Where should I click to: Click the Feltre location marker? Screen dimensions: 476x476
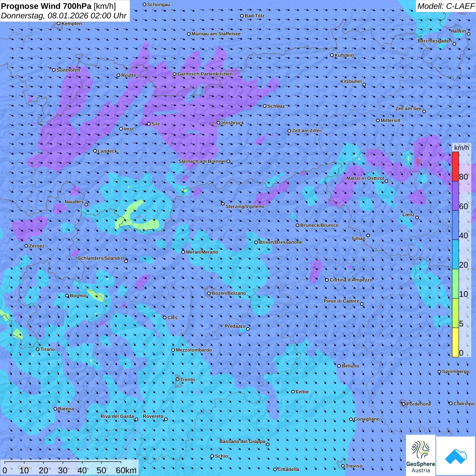click(293, 392)
